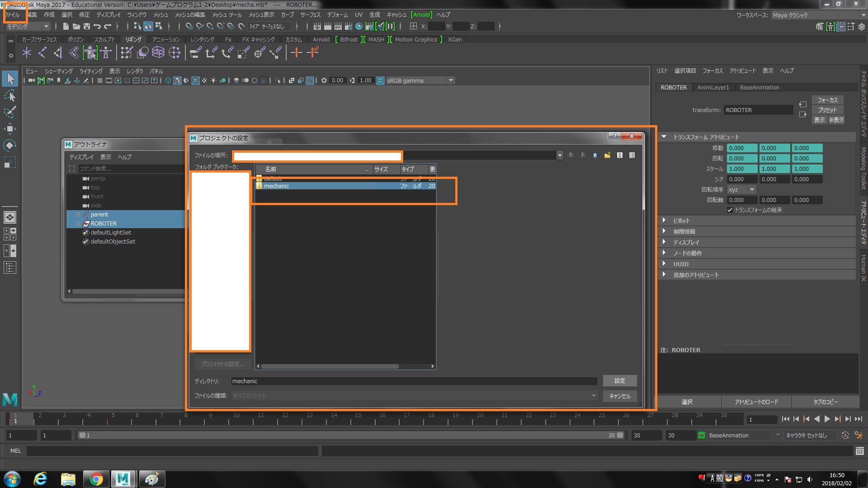Click the Undo arrow icon
Viewport: 868px width, 488px height.
coord(97,26)
